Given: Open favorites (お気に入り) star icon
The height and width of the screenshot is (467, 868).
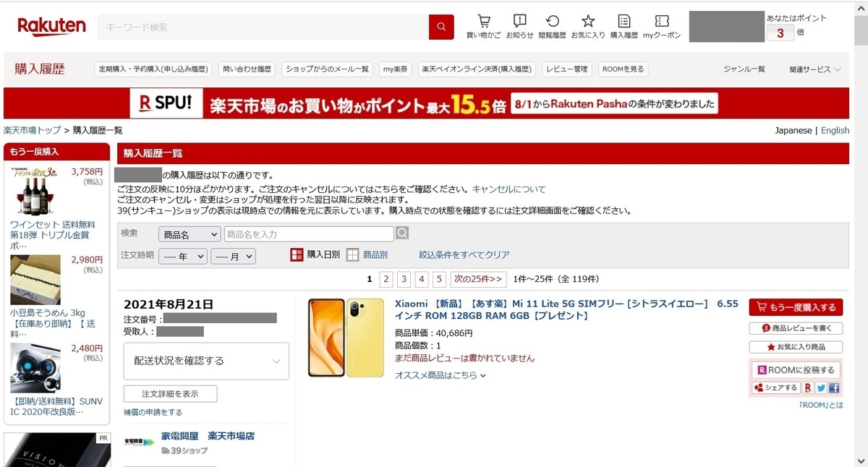Looking at the screenshot, I should coord(588,27).
